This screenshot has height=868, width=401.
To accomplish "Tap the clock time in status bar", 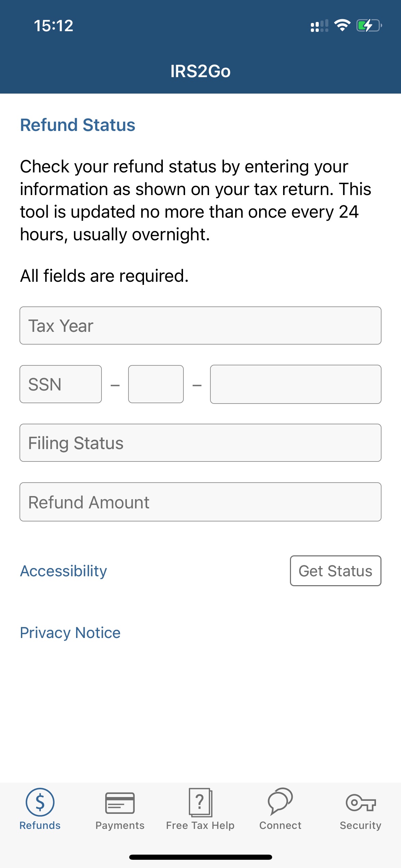I will (x=53, y=26).
